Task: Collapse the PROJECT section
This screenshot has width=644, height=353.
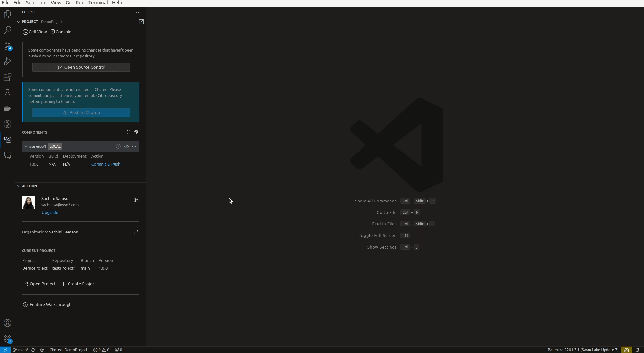Action: (x=19, y=22)
